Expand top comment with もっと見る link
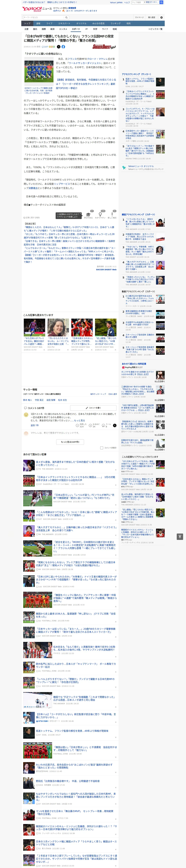The image size is (186, 868). (x=80, y=421)
